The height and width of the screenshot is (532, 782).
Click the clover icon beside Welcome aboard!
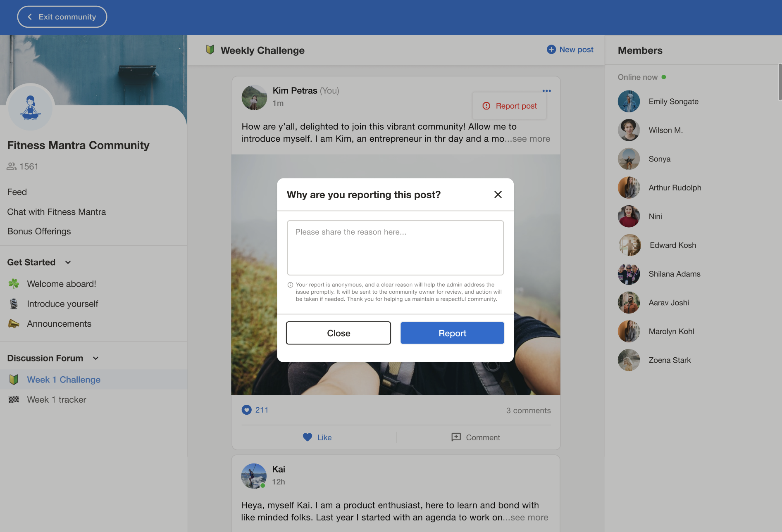[14, 284]
